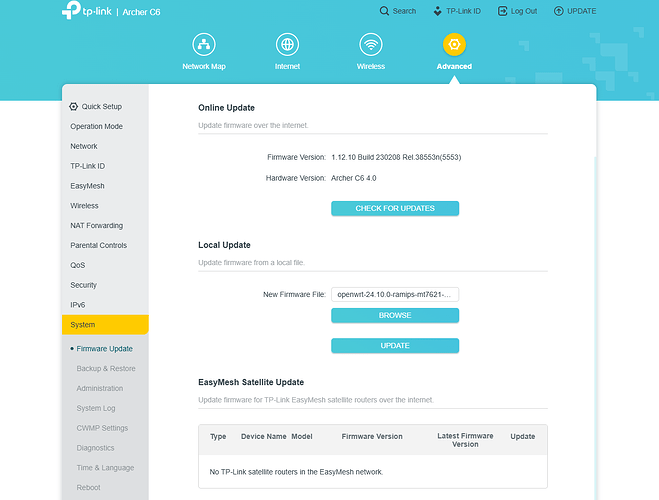659x500 pixels.
Task: Click the Log Out door icon
Action: [502, 11]
